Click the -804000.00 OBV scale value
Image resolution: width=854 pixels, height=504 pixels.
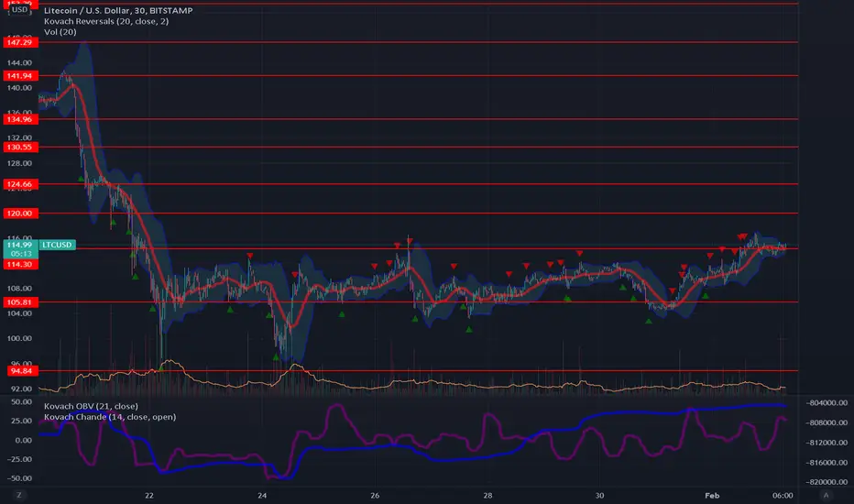827,402
